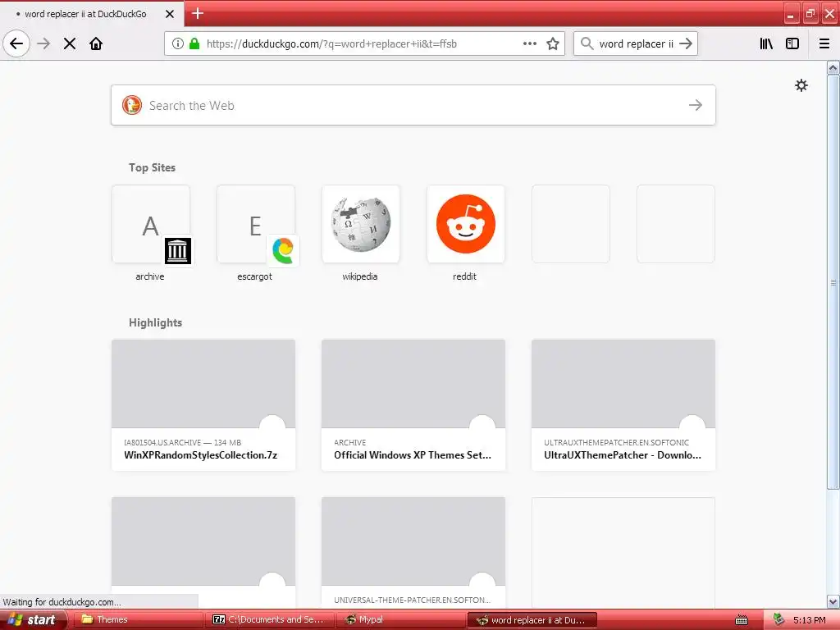Open the home page icon
840x630 pixels.
[96, 43]
